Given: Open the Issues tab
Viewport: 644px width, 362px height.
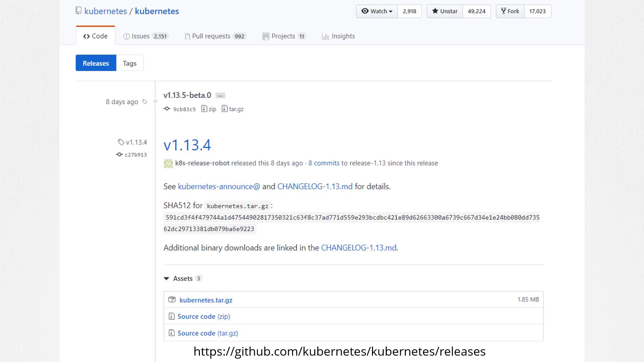Looking at the screenshot, I should (x=146, y=36).
